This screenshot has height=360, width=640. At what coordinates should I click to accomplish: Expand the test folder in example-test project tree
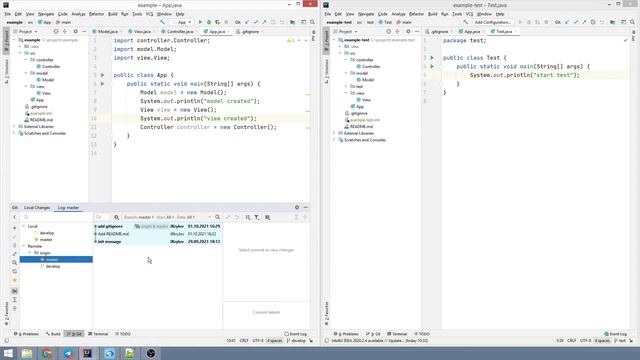pyautogui.click(x=346, y=87)
